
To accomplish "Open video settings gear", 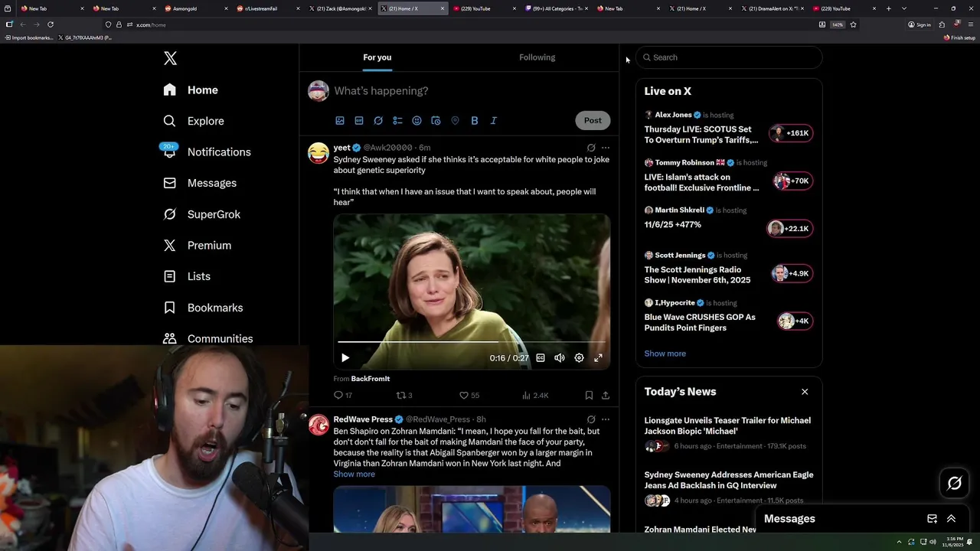I will pos(579,357).
